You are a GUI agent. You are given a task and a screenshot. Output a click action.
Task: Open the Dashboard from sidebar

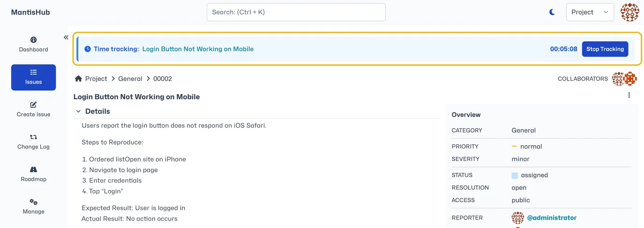(33, 44)
